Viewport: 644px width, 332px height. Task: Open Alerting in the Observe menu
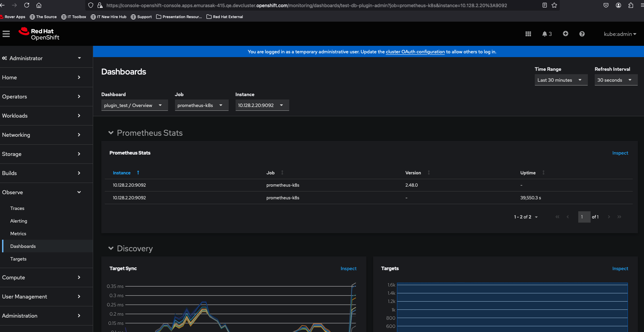click(x=19, y=221)
